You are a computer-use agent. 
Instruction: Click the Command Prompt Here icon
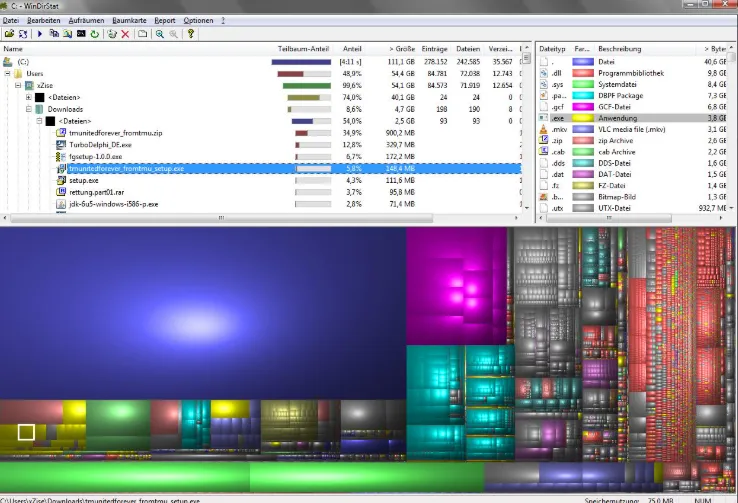[x=81, y=34]
